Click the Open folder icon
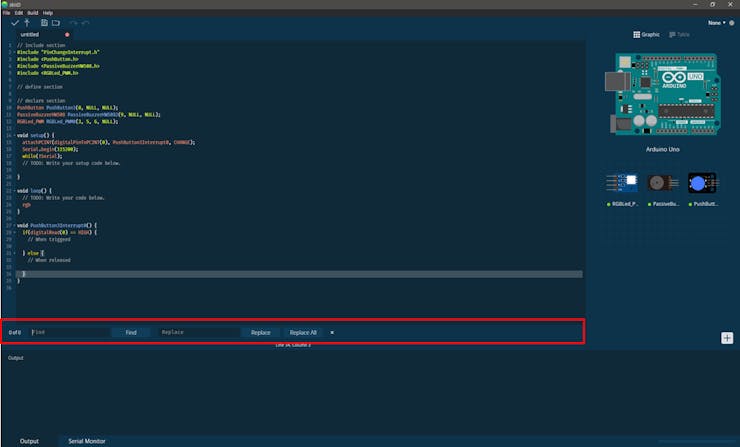The width and height of the screenshot is (740, 447). pos(56,23)
